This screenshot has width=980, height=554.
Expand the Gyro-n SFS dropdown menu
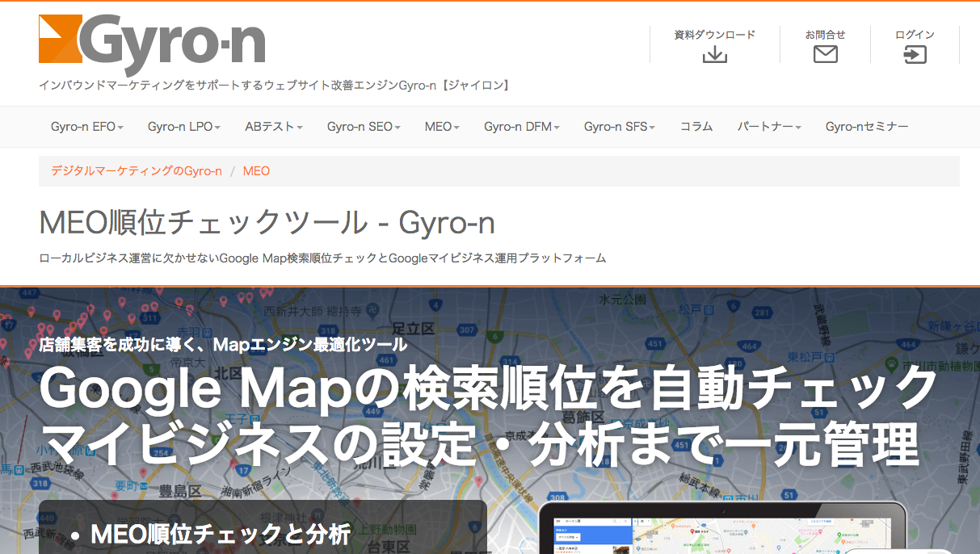(620, 127)
